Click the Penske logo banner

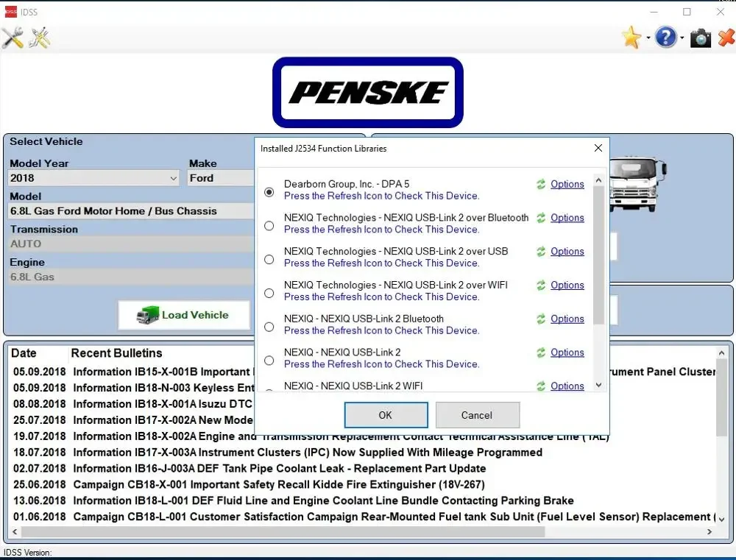[x=367, y=93]
